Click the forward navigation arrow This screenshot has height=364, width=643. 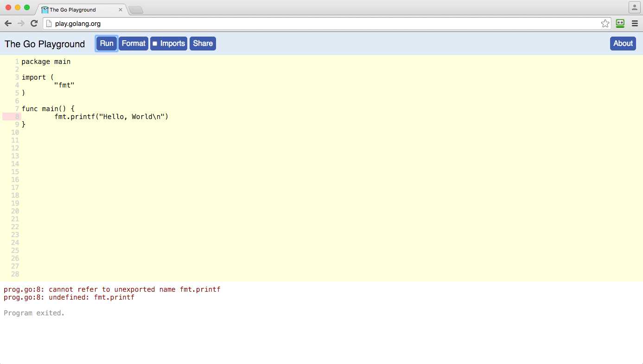pos(21,23)
